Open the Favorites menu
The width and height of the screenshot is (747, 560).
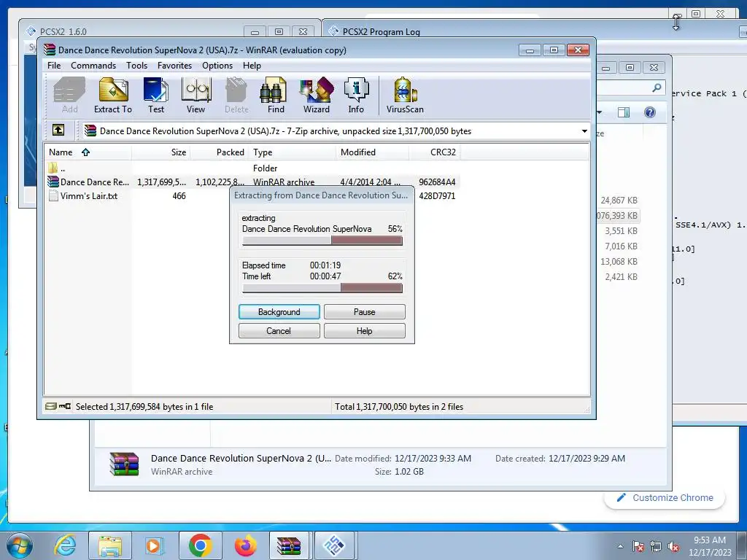tap(174, 65)
